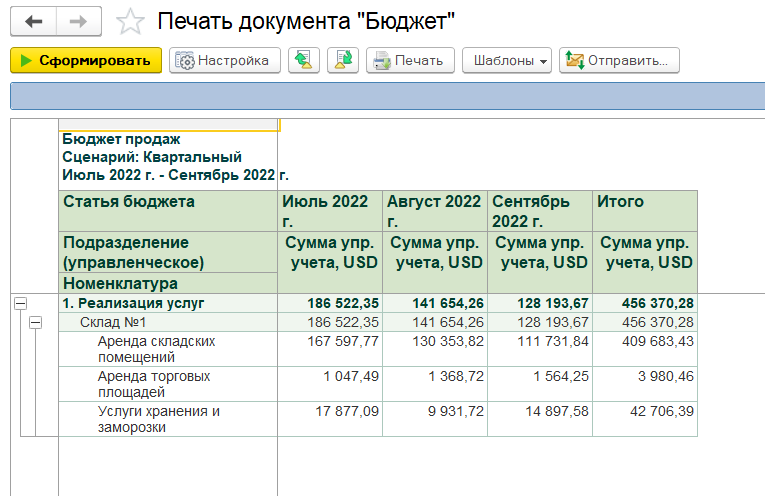This screenshot has width=765, height=496.
Task: Select the 'Аренда складских помещений' row
Action: 156,348
